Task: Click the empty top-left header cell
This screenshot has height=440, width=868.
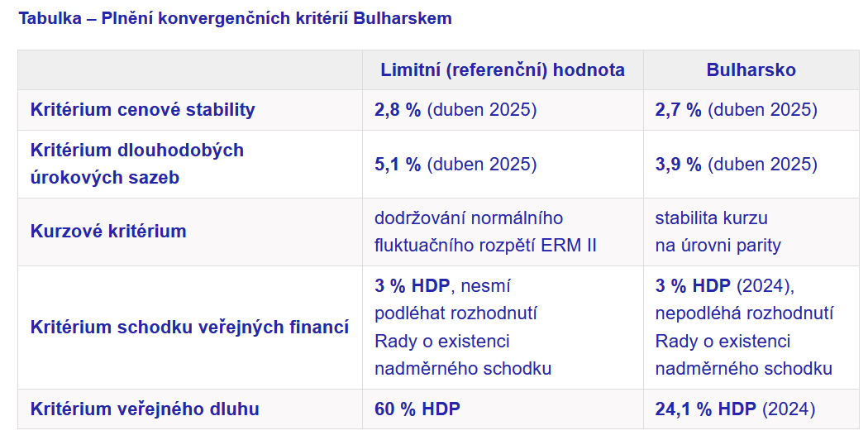Action: [x=190, y=69]
